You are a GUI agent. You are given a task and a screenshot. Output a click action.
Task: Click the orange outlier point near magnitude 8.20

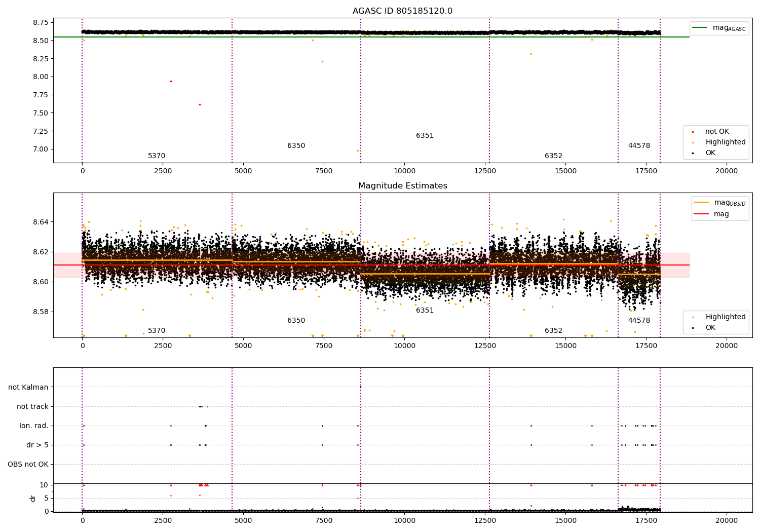pos(322,62)
